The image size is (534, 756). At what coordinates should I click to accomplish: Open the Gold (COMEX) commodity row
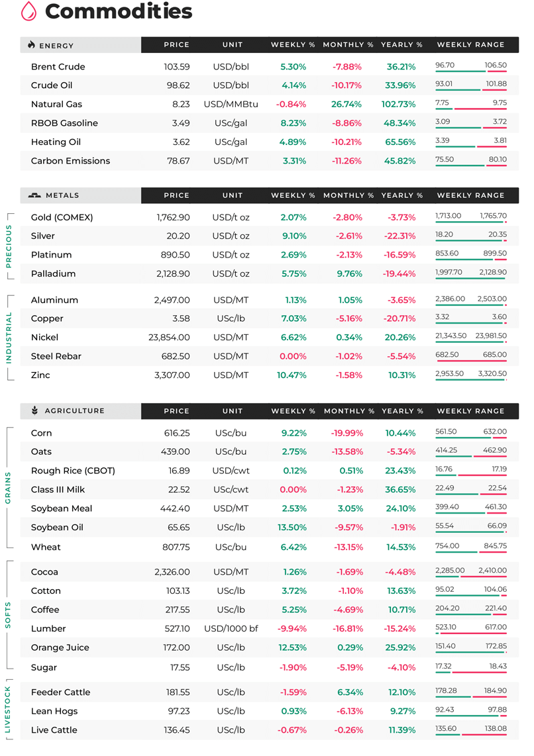[x=269, y=217]
